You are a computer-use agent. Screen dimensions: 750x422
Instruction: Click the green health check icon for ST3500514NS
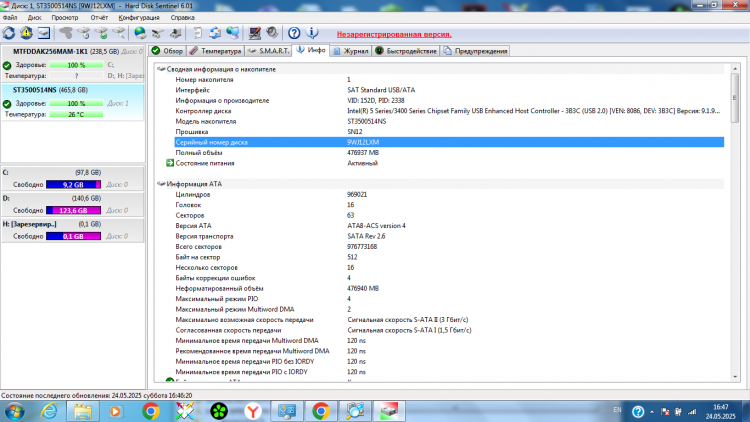(7, 104)
